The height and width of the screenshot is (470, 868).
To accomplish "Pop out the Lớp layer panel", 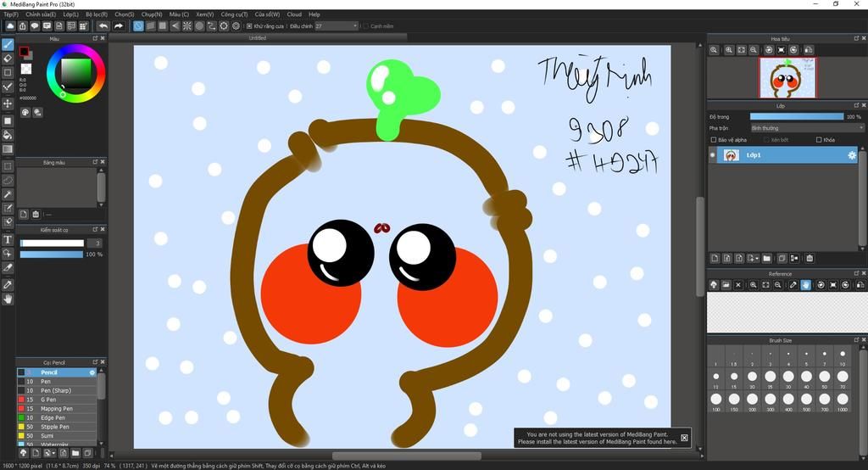I will coord(856,104).
